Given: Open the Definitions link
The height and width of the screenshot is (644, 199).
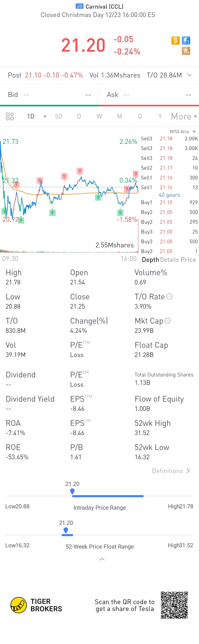Looking at the screenshot, I should point(171,471).
